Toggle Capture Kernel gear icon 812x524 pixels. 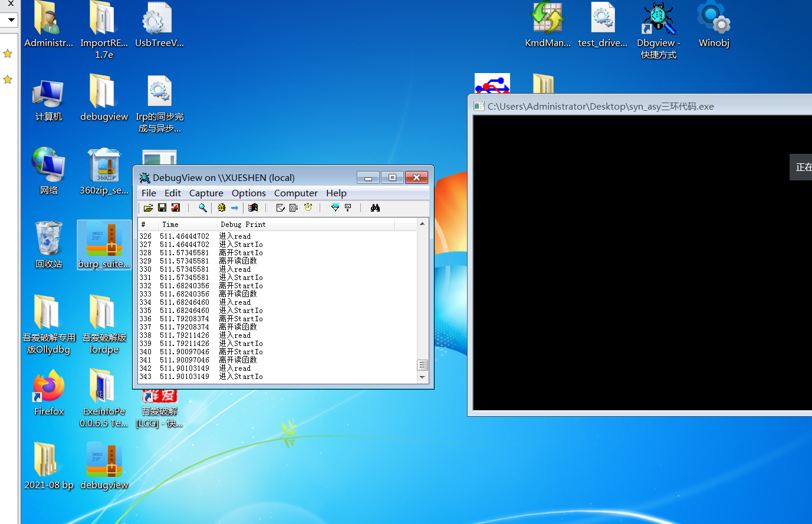(222, 208)
